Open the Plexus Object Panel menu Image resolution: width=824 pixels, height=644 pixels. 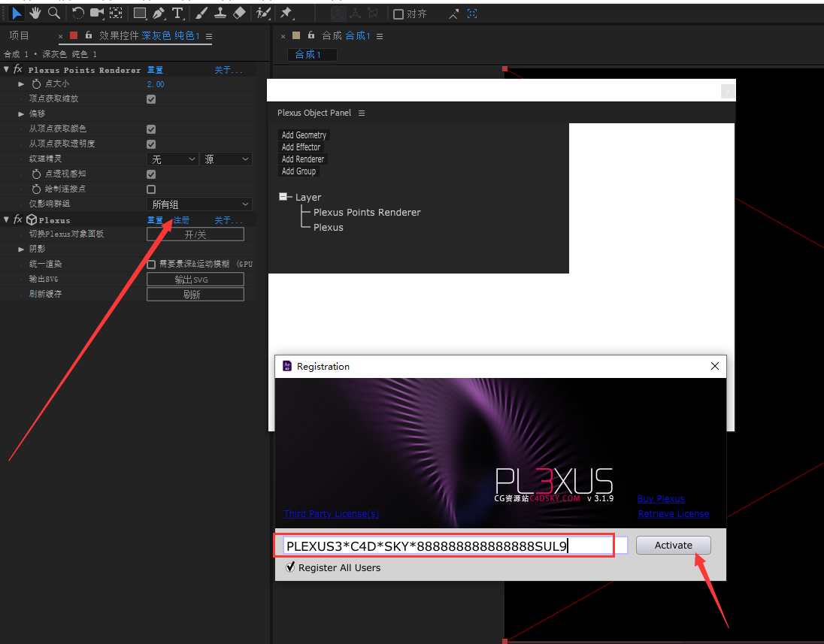[x=362, y=113]
